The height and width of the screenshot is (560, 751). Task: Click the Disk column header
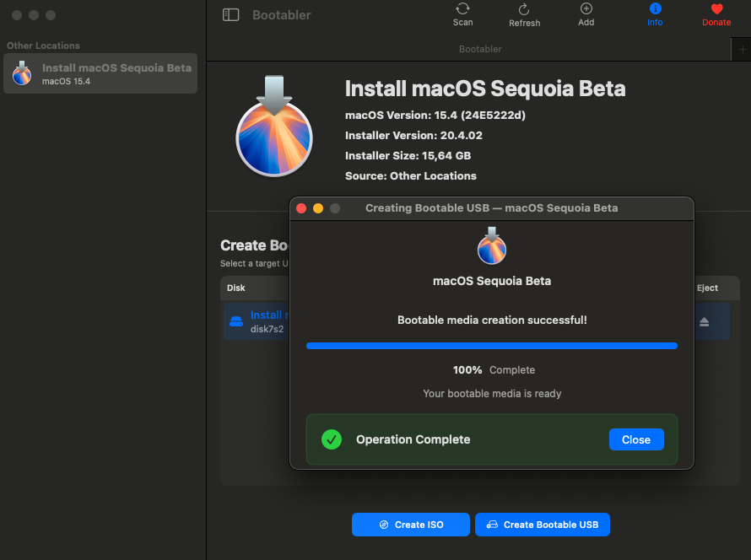click(x=235, y=288)
